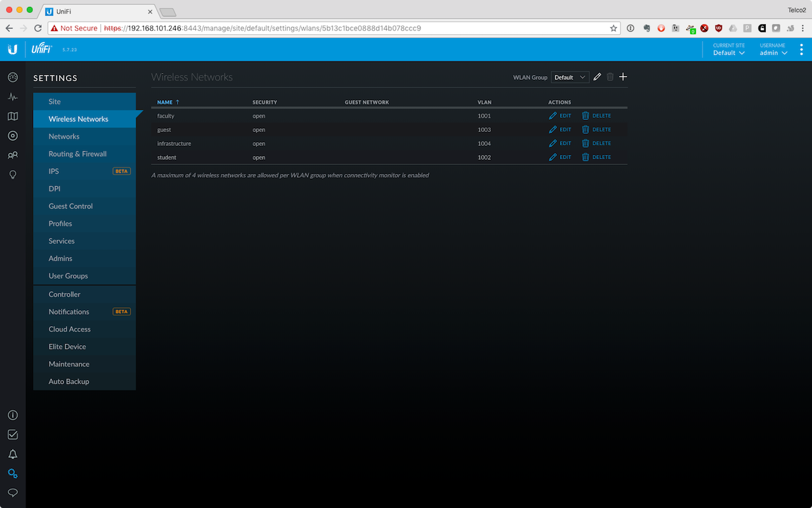
Task: Open a new browser tab
Action: pos(167,12)
